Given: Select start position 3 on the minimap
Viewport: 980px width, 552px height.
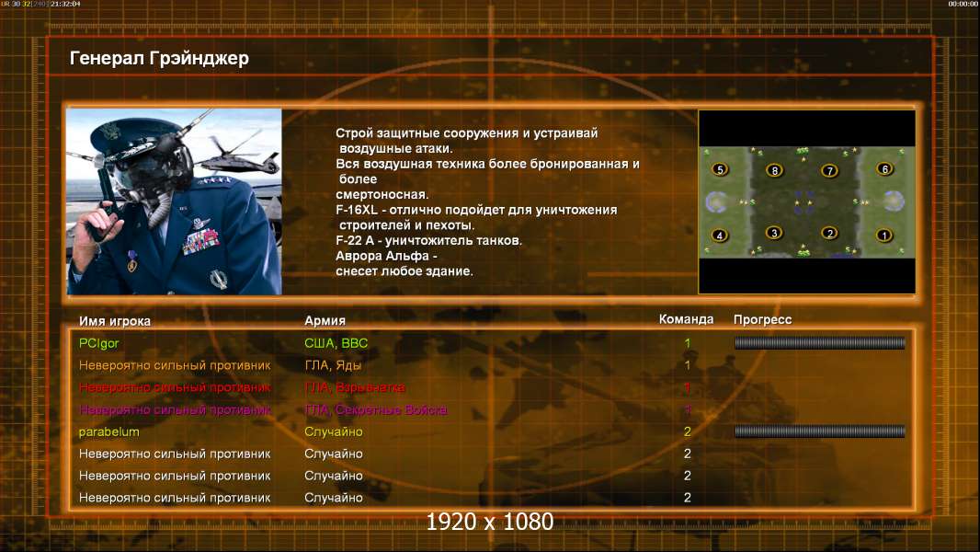Looking at the screenshot, I should (774, 233).
